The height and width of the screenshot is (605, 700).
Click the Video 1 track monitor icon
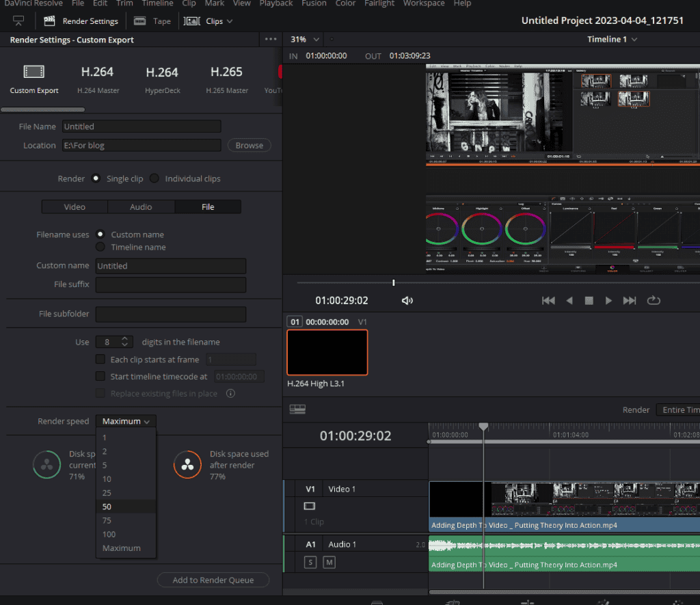[x=310, y=506]
